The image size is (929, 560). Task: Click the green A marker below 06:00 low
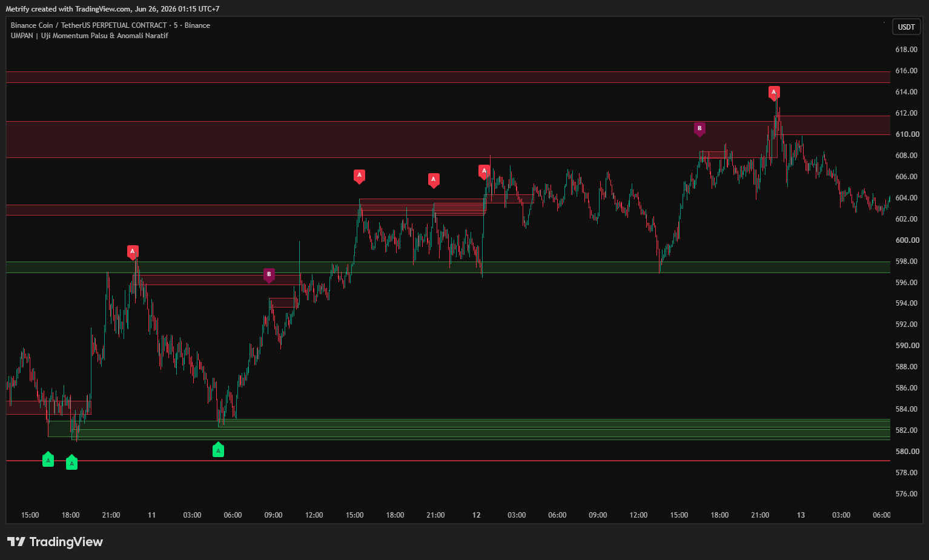point(218,450)
